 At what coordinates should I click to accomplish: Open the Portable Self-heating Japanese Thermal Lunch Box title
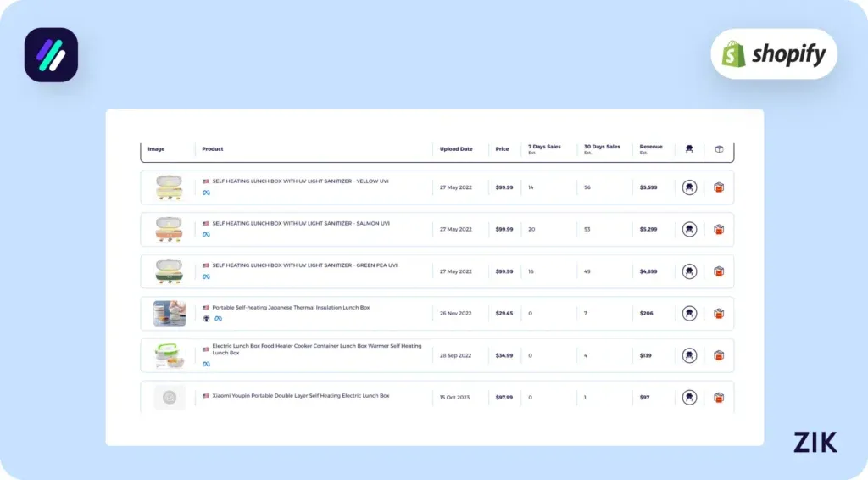(291, 308)
